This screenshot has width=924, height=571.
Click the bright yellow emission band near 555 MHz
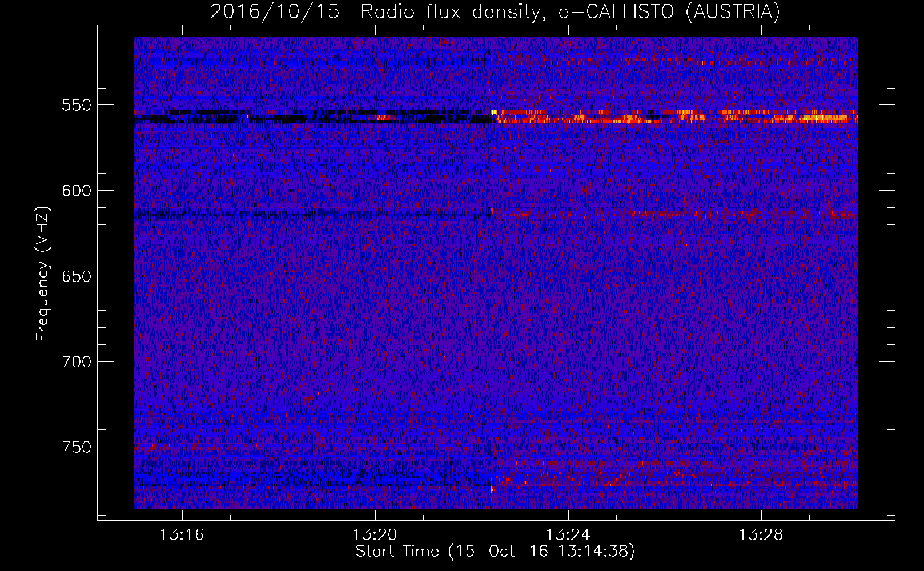[x=674, y=117]
